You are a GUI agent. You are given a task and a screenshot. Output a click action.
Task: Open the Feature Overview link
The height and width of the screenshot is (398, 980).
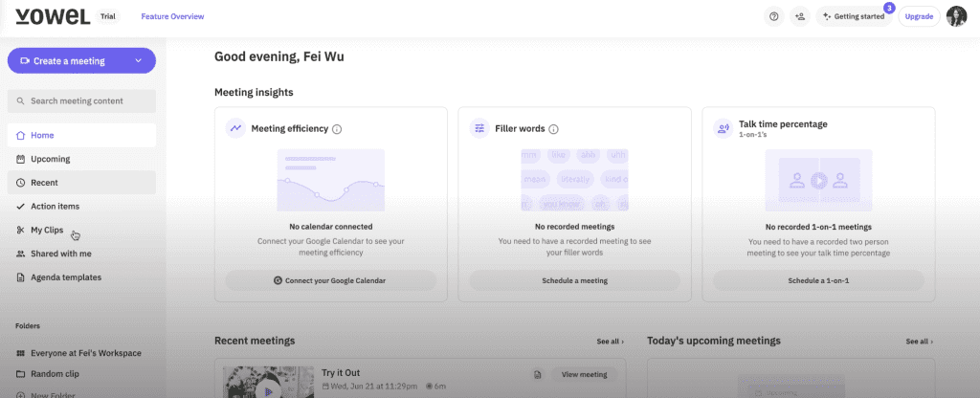(172, 17)
